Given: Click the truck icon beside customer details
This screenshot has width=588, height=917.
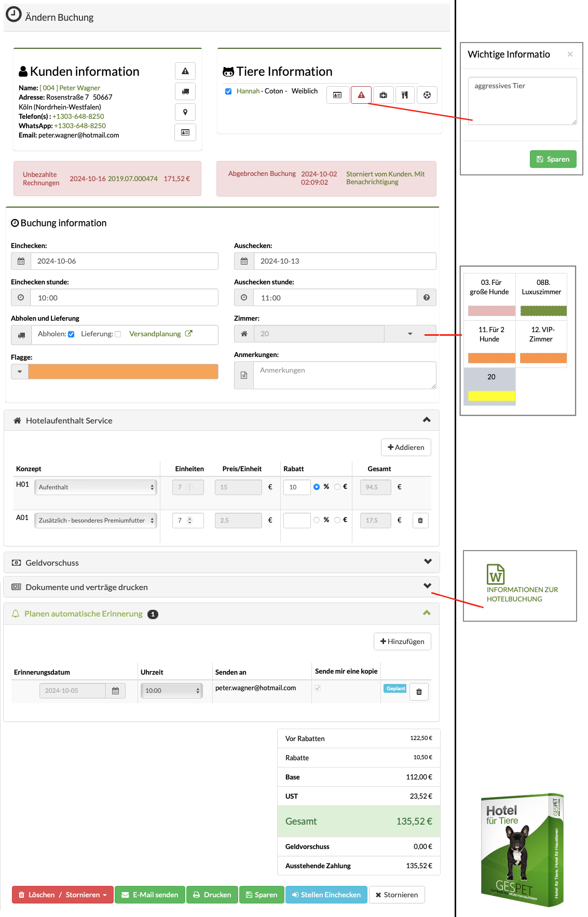Looking at the screenshot, I should [x=185, y=91].
